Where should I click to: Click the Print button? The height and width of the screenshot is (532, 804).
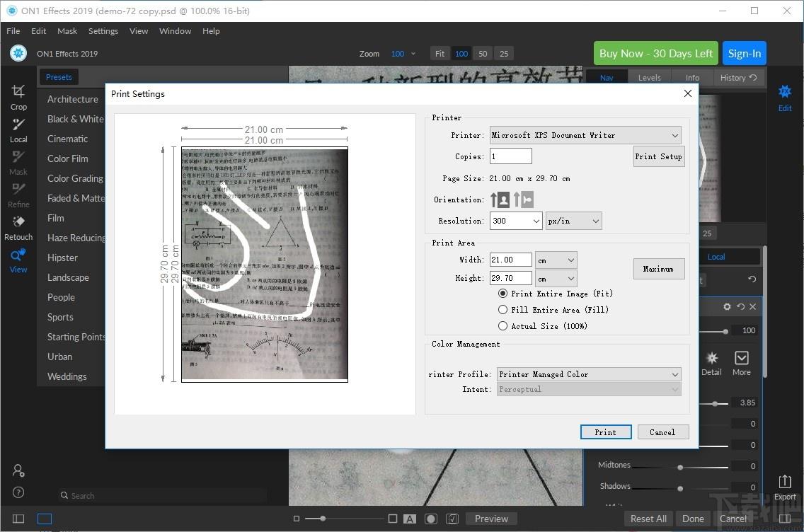tap(606, 432)
